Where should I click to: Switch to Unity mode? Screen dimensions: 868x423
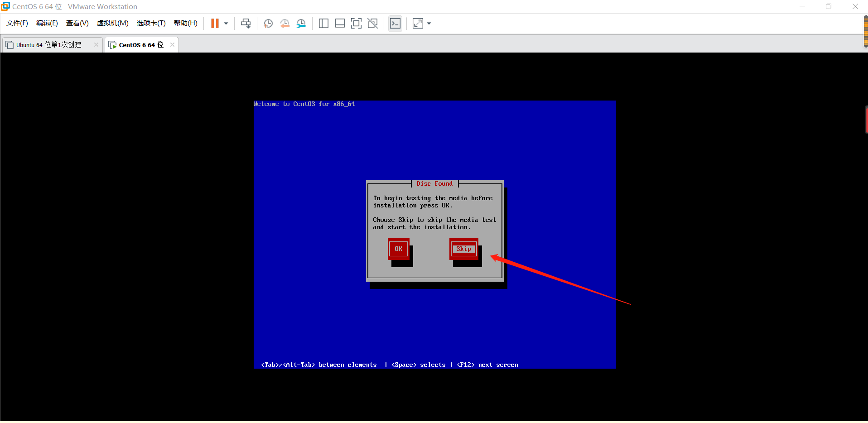373,24
